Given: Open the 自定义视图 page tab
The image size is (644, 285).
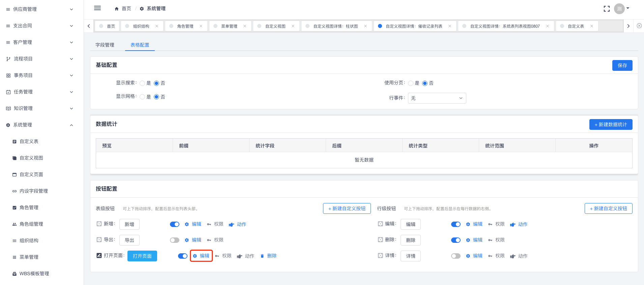Looking at the screenshot, I should pyautogui.click(x=275, y=26).
